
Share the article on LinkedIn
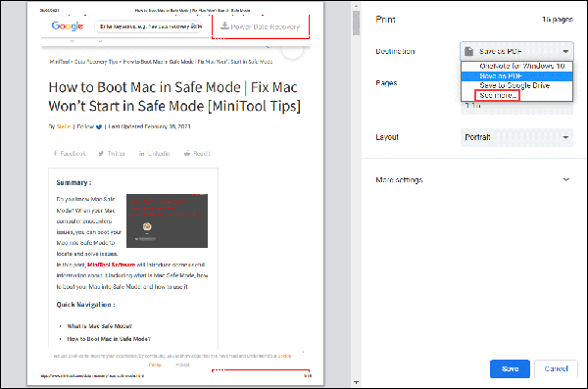tap(154, 154)
